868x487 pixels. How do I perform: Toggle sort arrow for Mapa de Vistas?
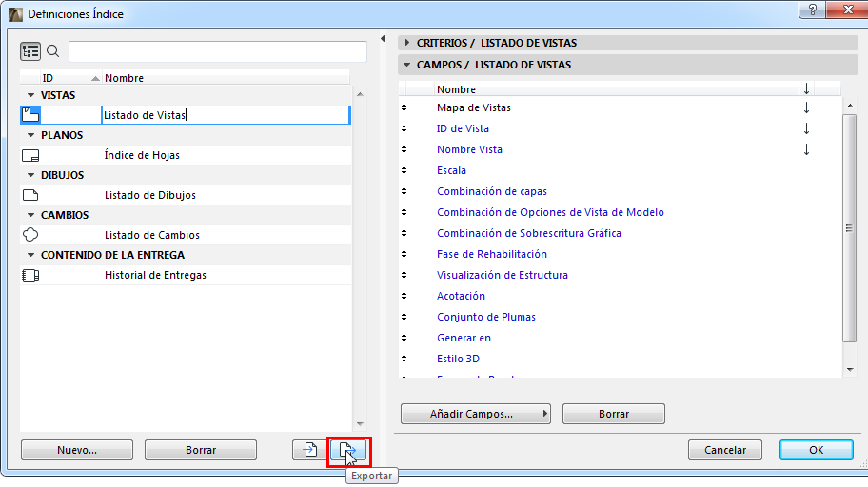click(x=806, y=107)
